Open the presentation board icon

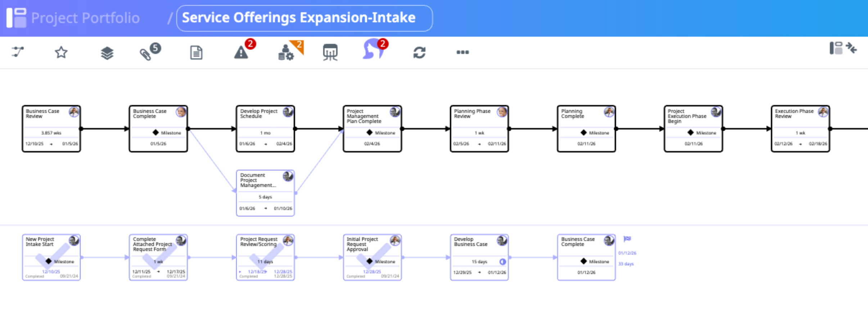coord(330,53)
